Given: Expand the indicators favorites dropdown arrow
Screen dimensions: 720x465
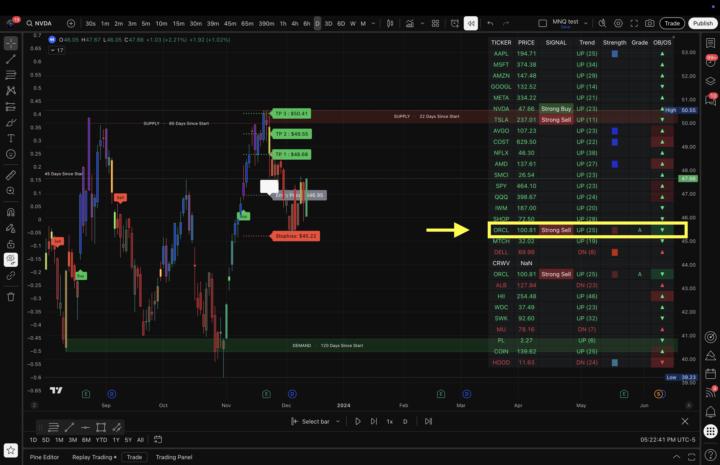Looking at the screenshot, I should (422, 23).
